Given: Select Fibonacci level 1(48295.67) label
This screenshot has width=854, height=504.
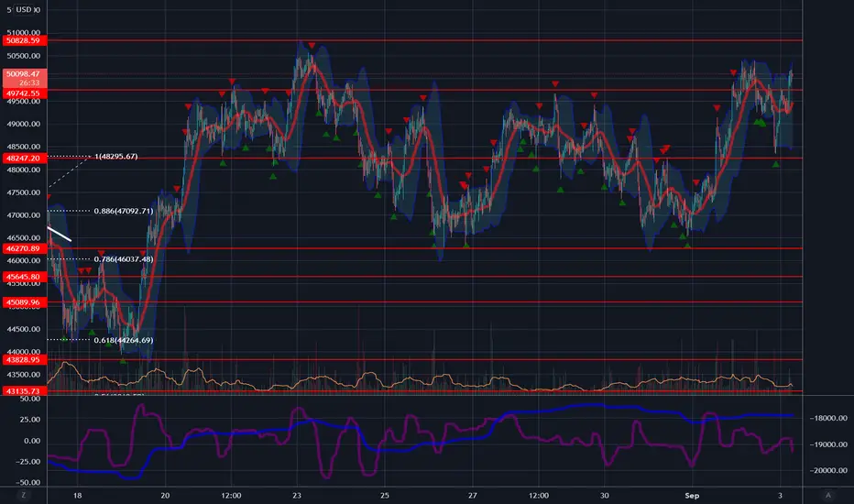Looking at the screenshot, I should click(x=116, y=157).
